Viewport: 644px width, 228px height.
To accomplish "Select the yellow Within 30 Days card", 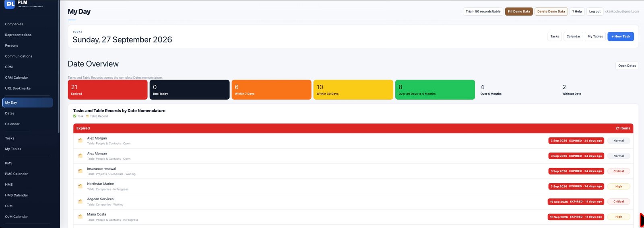I will pos(353,90).
